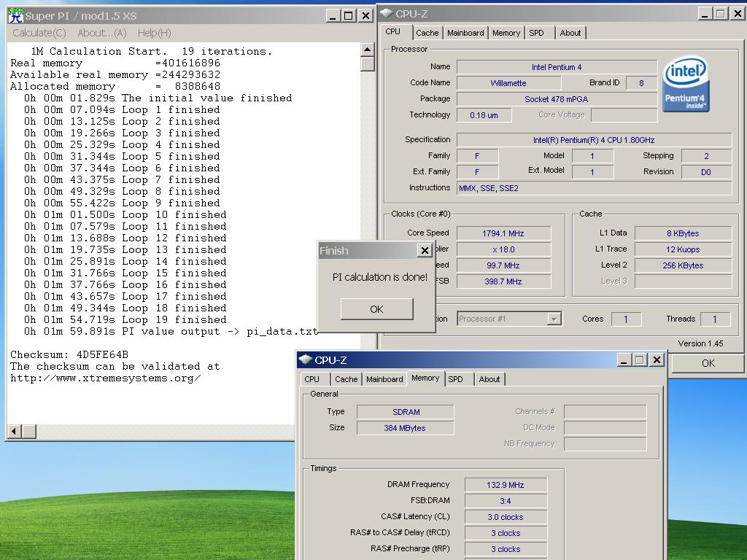This screenshot has height=560, width=747.
Task: Click 'PI value output -> pi_data.txt' line
Action: pos(171,332)
